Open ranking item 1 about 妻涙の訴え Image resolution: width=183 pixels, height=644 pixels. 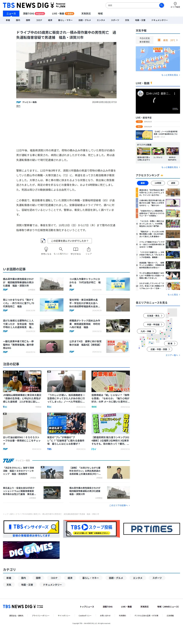[158, 193]
